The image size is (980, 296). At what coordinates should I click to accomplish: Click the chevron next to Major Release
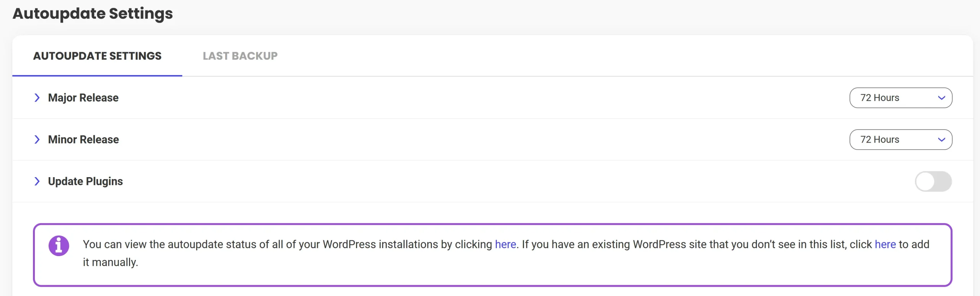[x=37, y=98]
